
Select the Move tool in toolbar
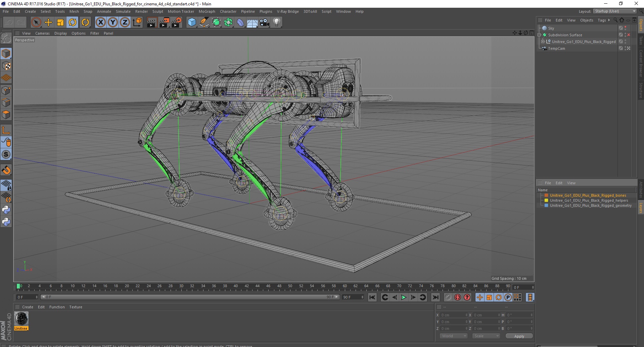[48, 23]
